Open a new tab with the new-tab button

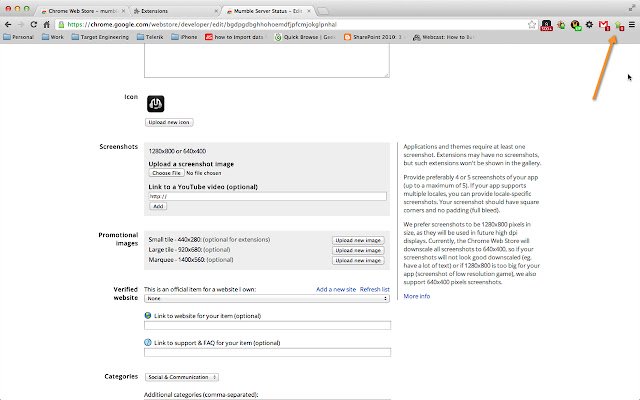point(323,11)
